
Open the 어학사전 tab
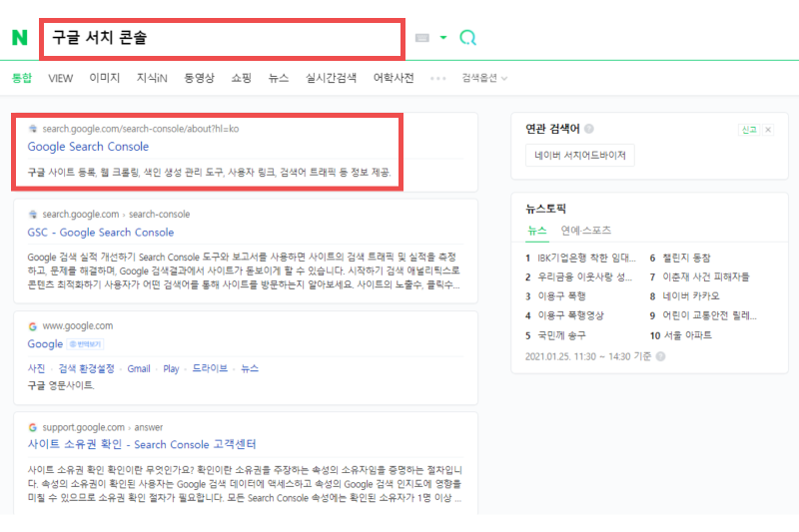(393, 78)
